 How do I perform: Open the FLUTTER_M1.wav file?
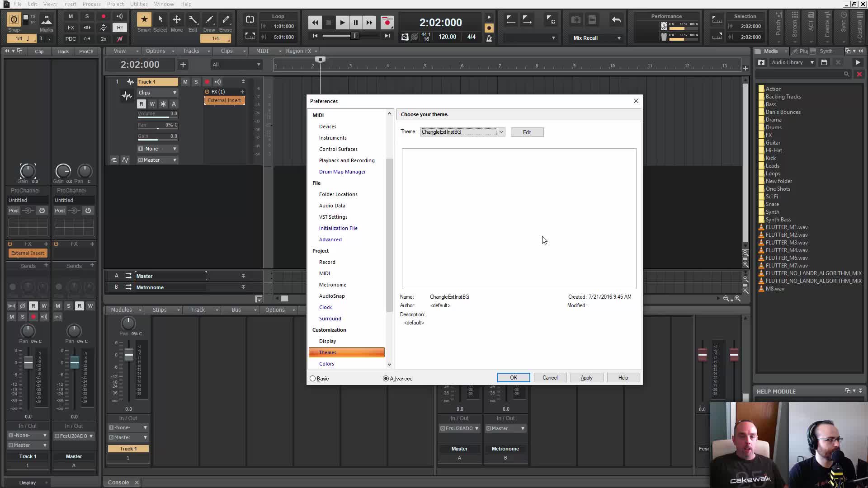coord(787,227)
